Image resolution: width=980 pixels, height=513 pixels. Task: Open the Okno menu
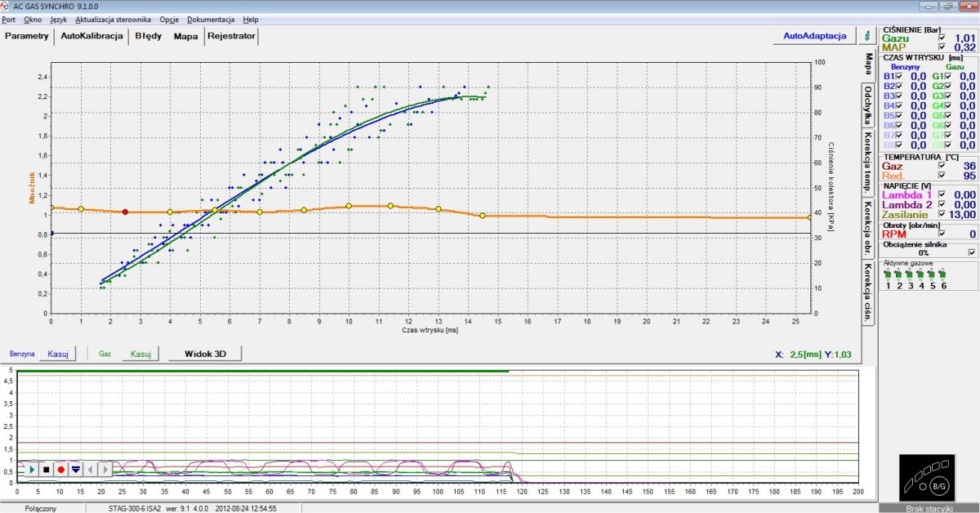click(x=33, y=19)
